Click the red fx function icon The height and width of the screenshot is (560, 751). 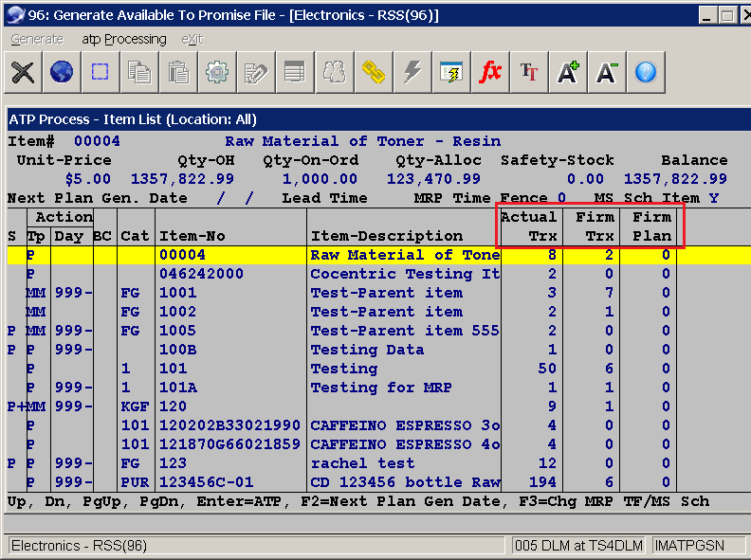pos(490,73)
